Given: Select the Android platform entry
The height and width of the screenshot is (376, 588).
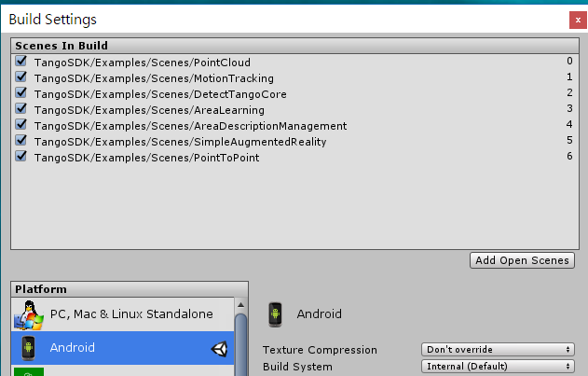Looking at the screenshot, I should 123,347.
